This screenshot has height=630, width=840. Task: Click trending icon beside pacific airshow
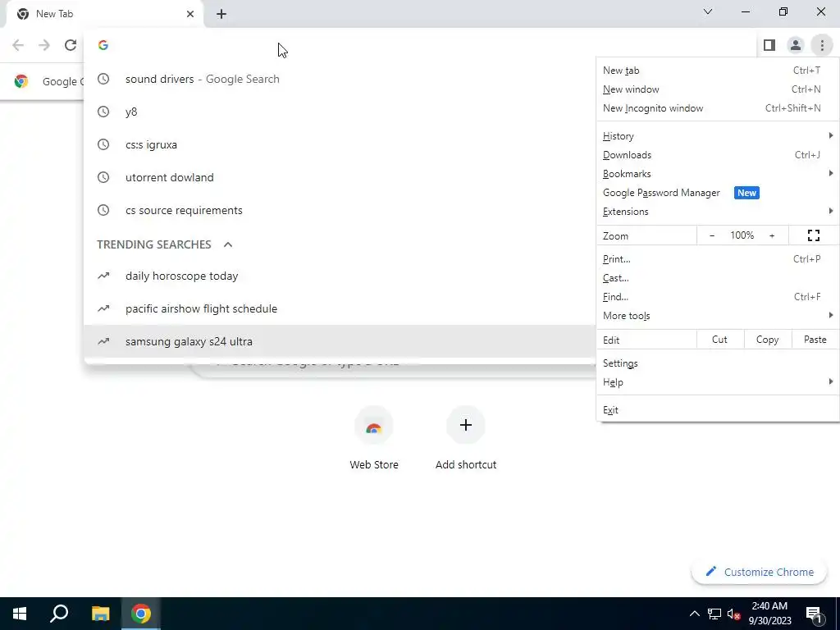pyautogui.click(x=103, y=308)
